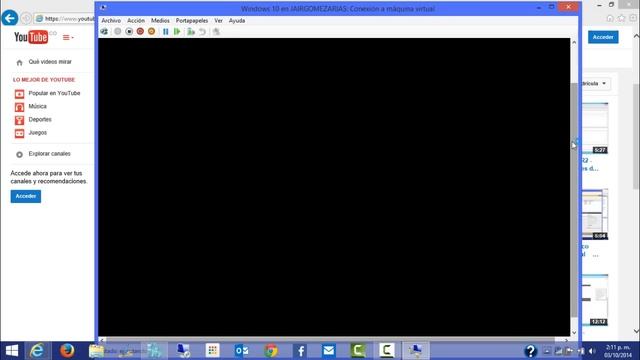The width and height of the screenshot is (640, 360).
Task: Open green Camtasia icon in taskbar
Action: [x=358, y=351]
